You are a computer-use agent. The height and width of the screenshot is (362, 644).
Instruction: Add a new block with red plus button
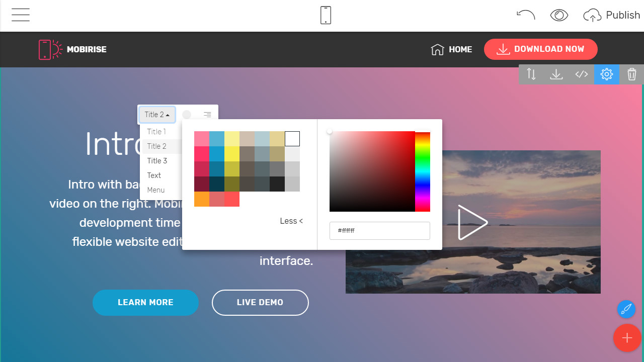tap(627, 337)
